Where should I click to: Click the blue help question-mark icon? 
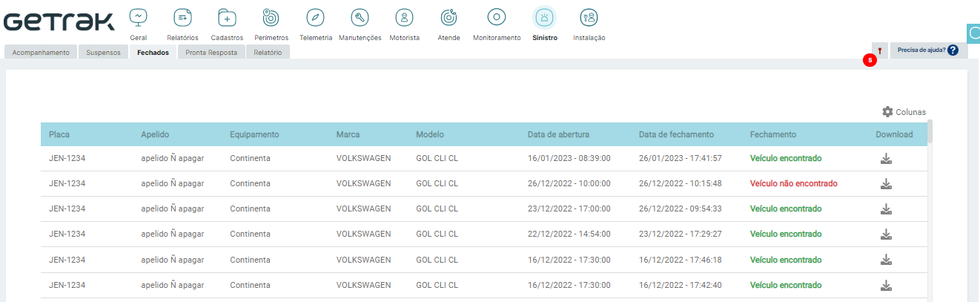[x=953, y=50]
